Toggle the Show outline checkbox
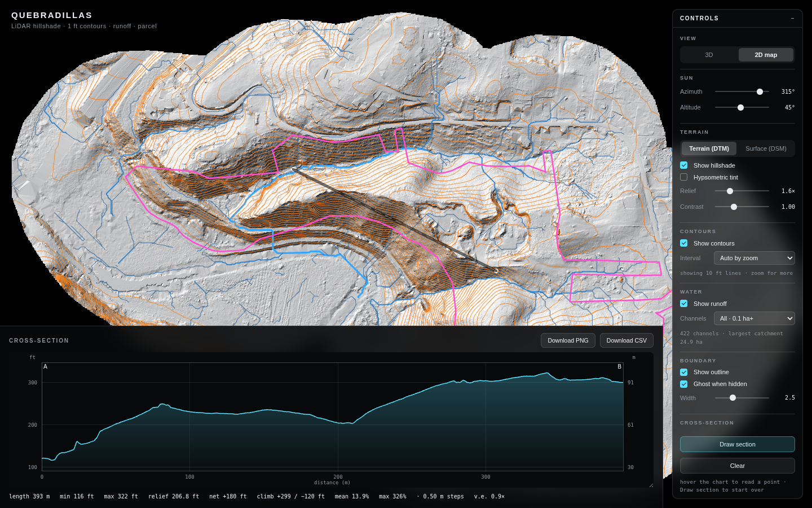Screen dimensions: 812x508 pos(684,372)
